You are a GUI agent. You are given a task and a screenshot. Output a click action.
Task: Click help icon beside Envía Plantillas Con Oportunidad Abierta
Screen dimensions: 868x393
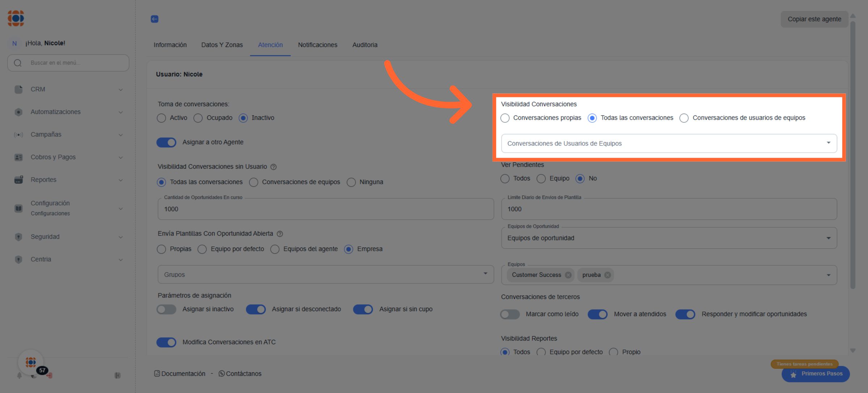tap(280, 234)
